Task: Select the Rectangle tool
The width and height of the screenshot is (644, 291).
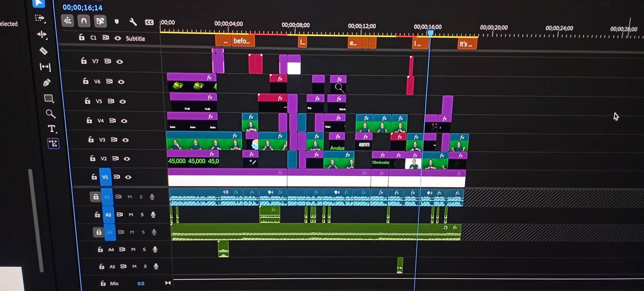Action: point(48,98)
